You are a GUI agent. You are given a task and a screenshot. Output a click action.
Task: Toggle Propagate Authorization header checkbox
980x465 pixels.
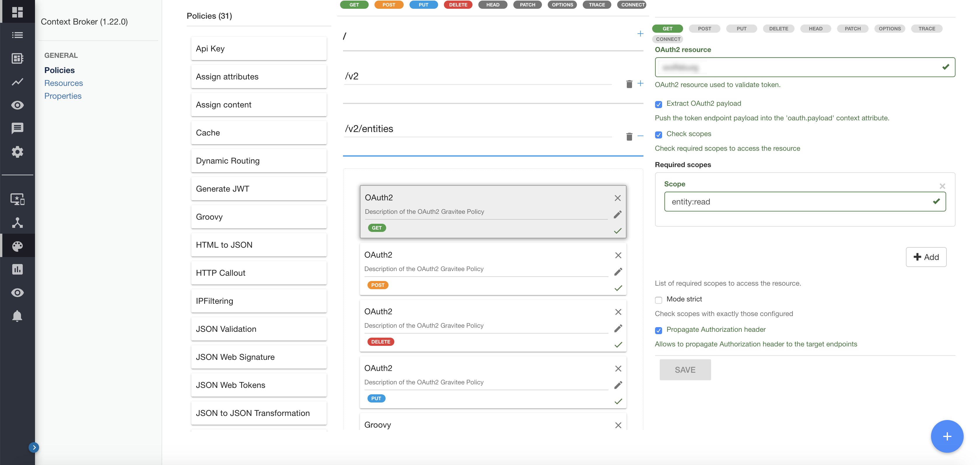(x=659, y=330)
